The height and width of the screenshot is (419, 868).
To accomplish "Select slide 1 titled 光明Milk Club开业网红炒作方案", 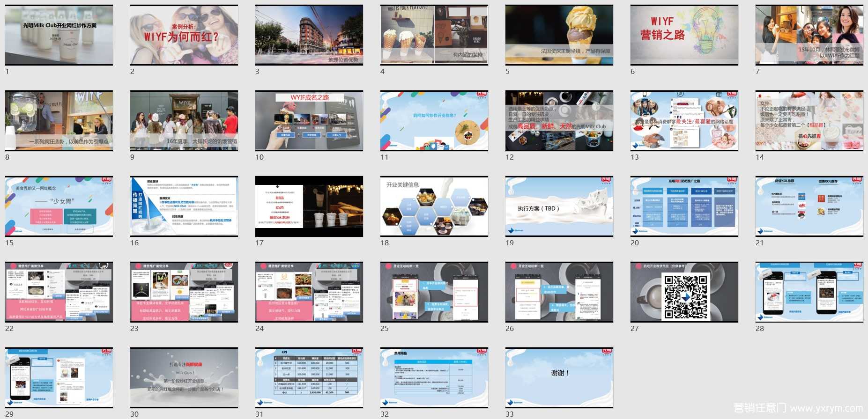I will pyautogui.click(x=59, y=35).
